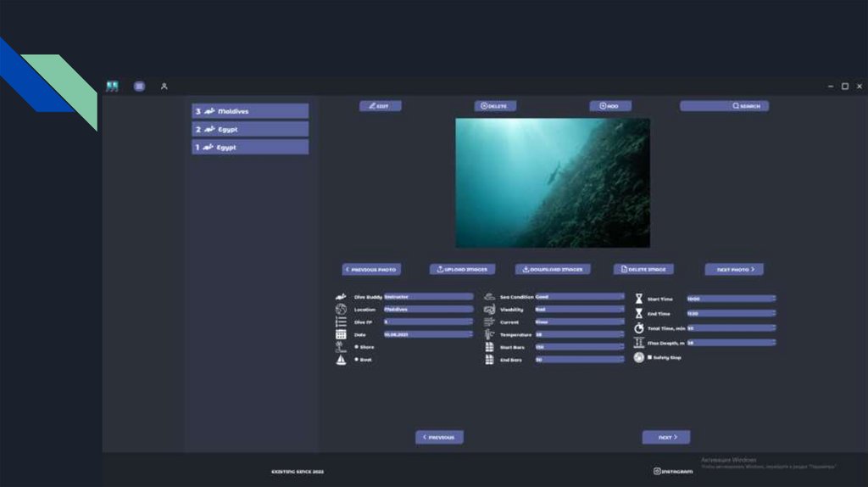The height and width of the screenshot is (487, 868).
Task: Open the user profile icon
Action: point(164,87)
